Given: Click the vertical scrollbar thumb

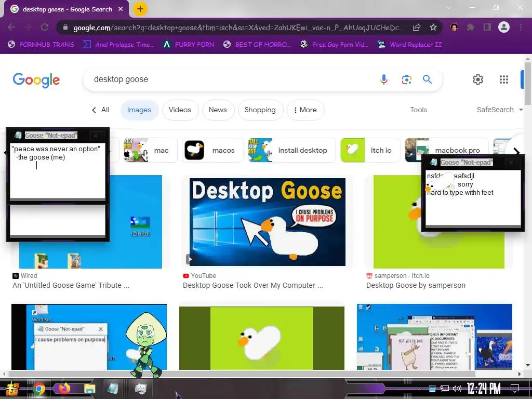Looking at the screenshot, I should tap(528, 83).
